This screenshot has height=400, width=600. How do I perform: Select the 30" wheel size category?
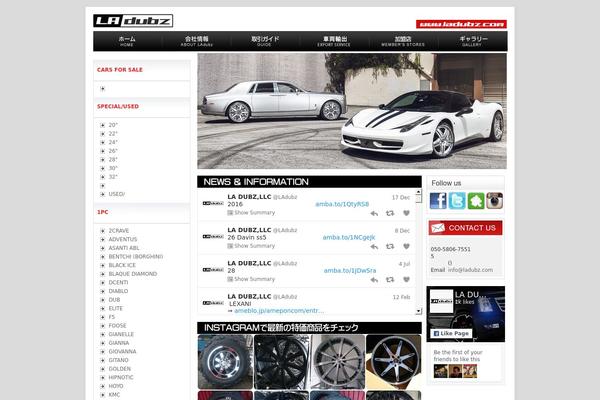pos(113,168)
